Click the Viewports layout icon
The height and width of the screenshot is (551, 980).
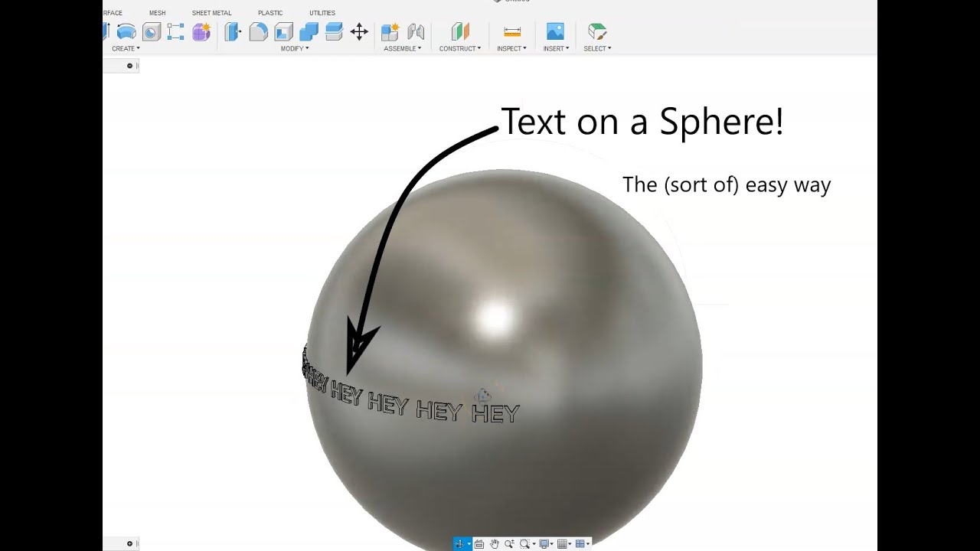point(580,544)
